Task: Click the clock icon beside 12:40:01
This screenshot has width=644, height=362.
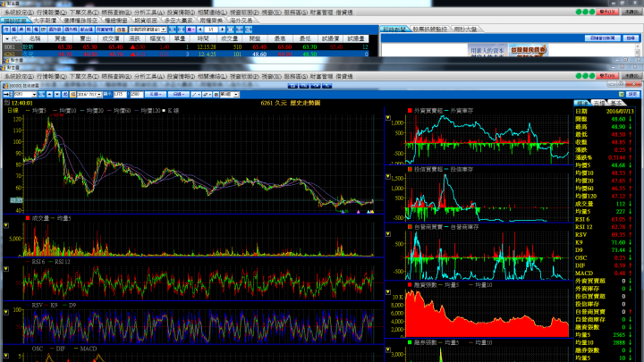Action: pyautogui.click(x=6, y=103)
